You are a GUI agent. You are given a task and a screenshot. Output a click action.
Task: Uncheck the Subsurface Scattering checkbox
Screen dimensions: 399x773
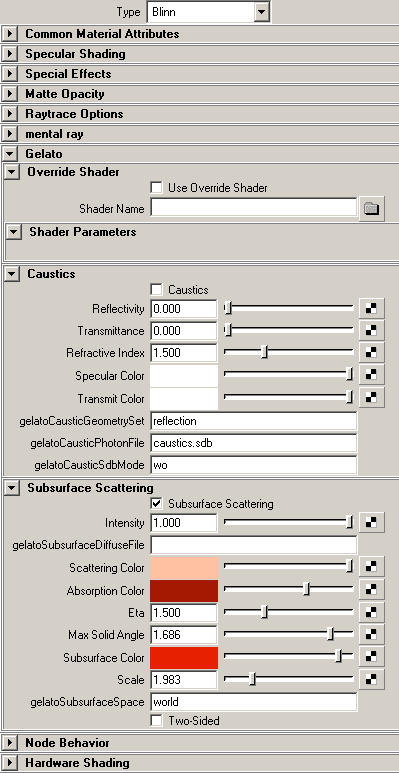click(156, 503)
